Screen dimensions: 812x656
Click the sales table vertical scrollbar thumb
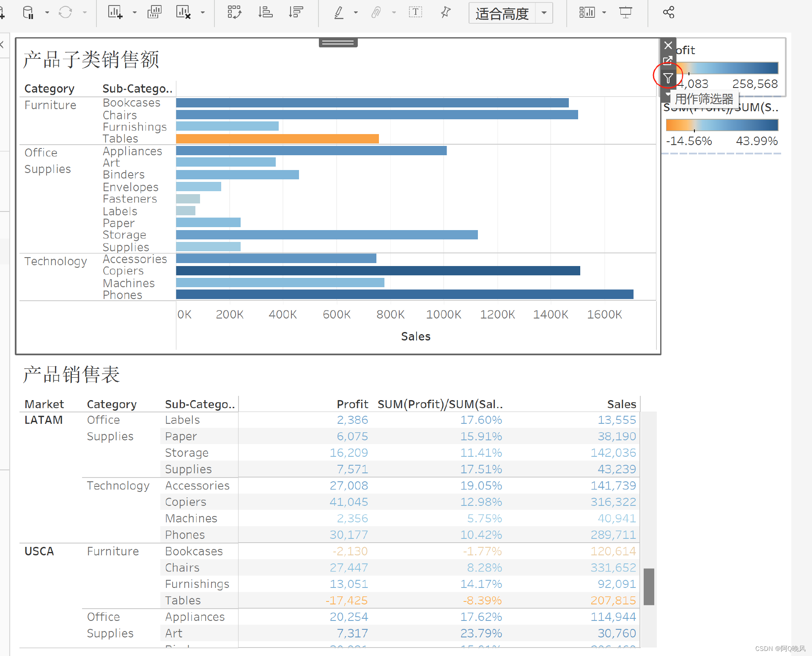click(x=649, y=586)
